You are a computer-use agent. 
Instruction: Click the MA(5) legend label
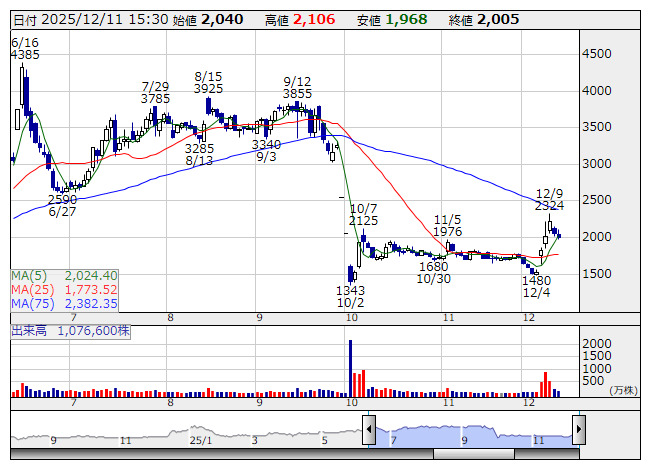(x=29, y=276)
